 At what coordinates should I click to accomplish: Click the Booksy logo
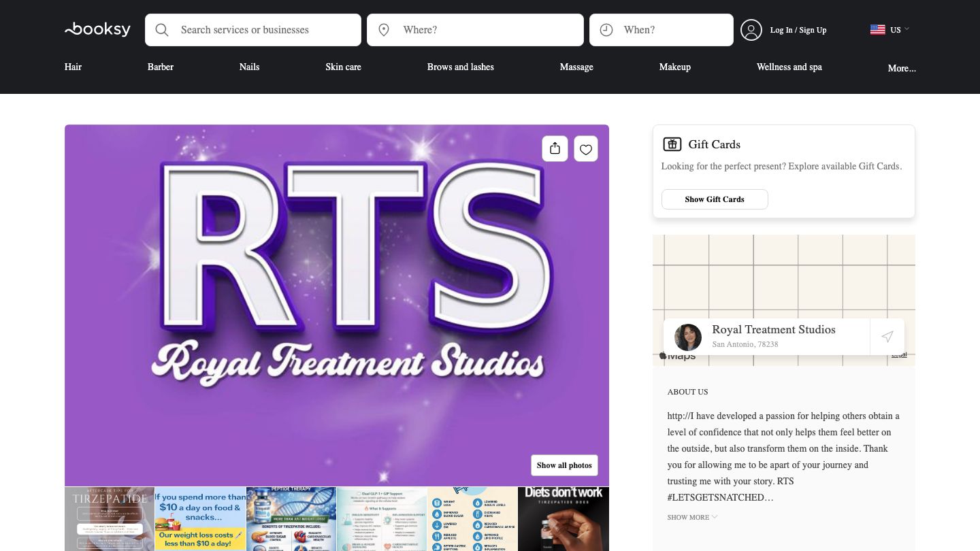pyautogui.click(x=97, y=29)
